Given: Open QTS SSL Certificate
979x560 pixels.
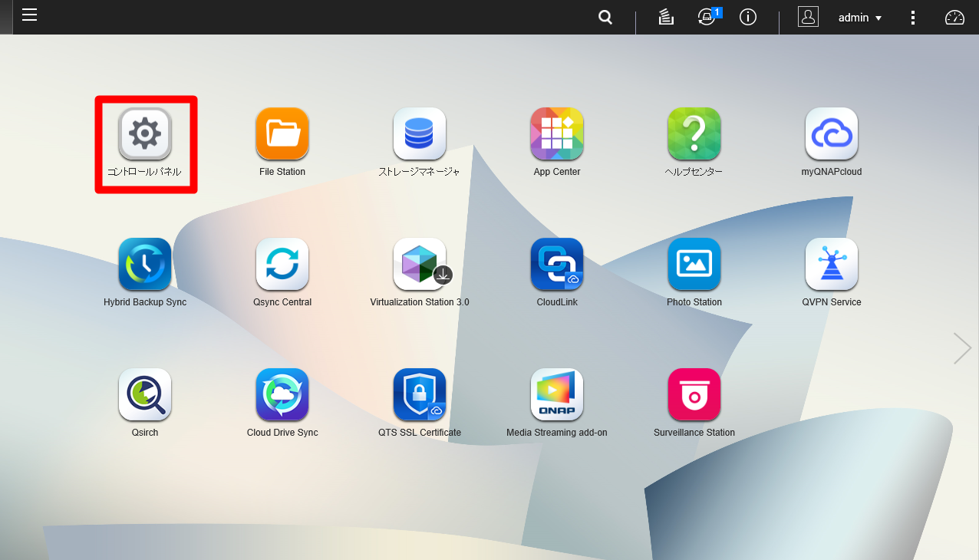Looking at the screenshot, I should click(420, 394).
